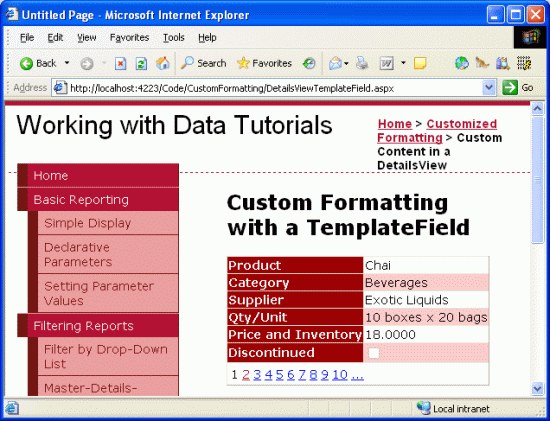The width and height of the screenshot is (550, 421).
Task: Click the Home breadcrumb link
Action: click(395, 124)
